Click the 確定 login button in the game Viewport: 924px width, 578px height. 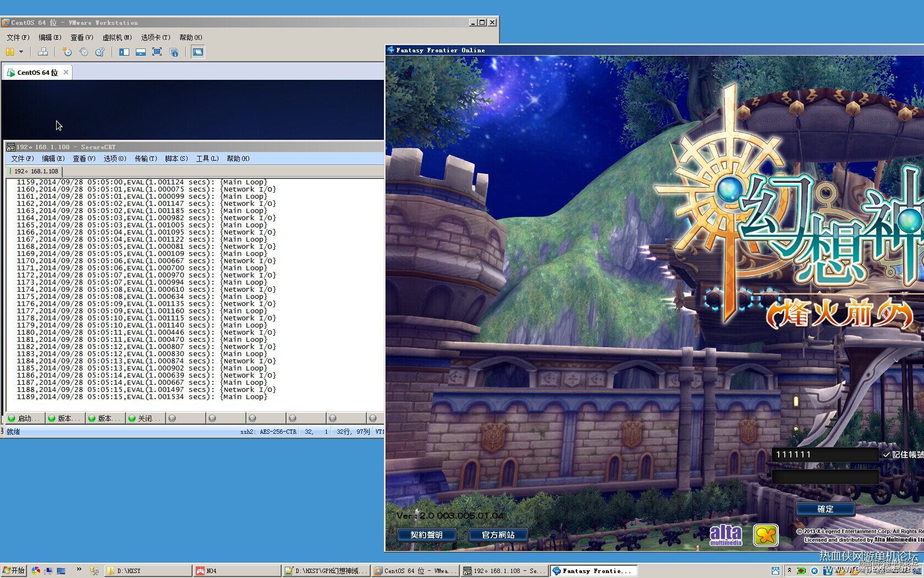pos(825,509)
